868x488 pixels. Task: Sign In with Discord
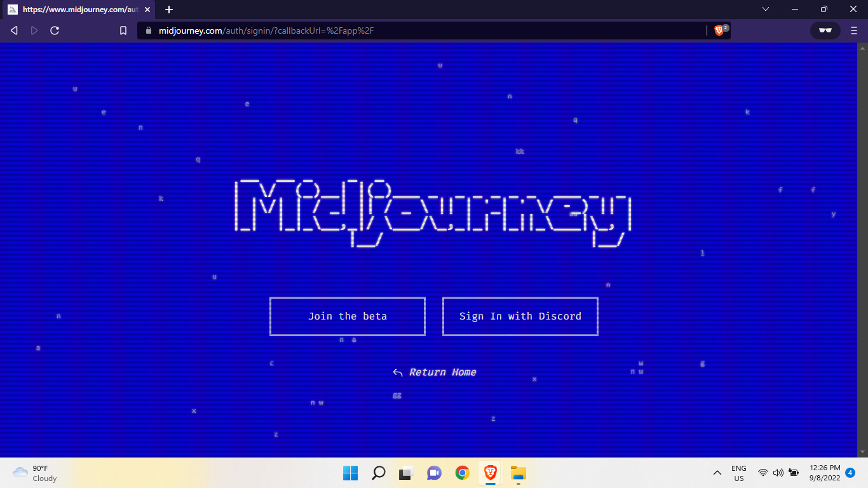520,316
